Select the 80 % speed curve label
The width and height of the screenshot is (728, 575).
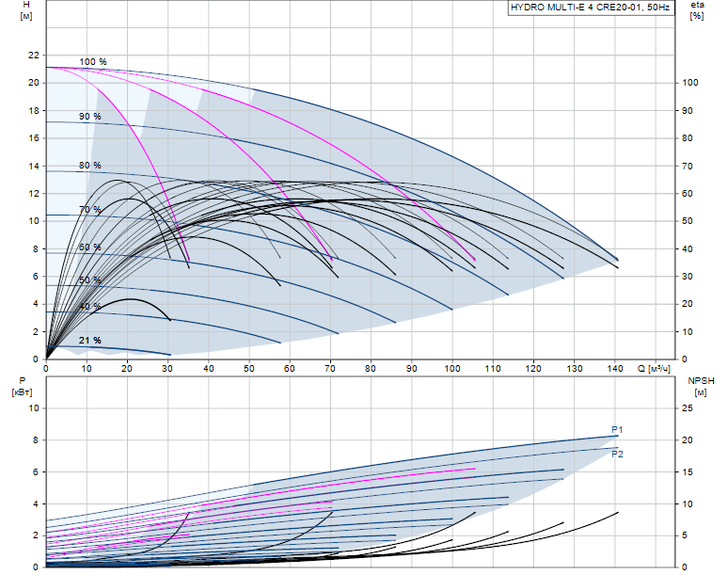89,166
